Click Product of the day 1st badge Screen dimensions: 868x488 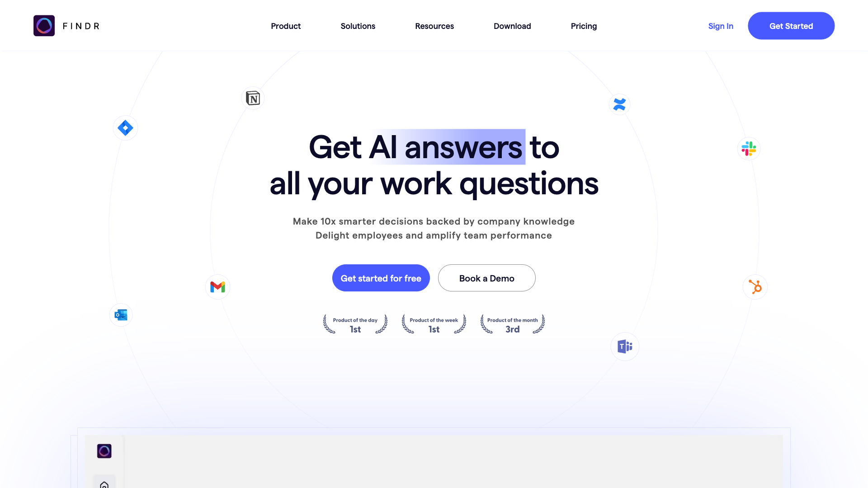point(355,324)
